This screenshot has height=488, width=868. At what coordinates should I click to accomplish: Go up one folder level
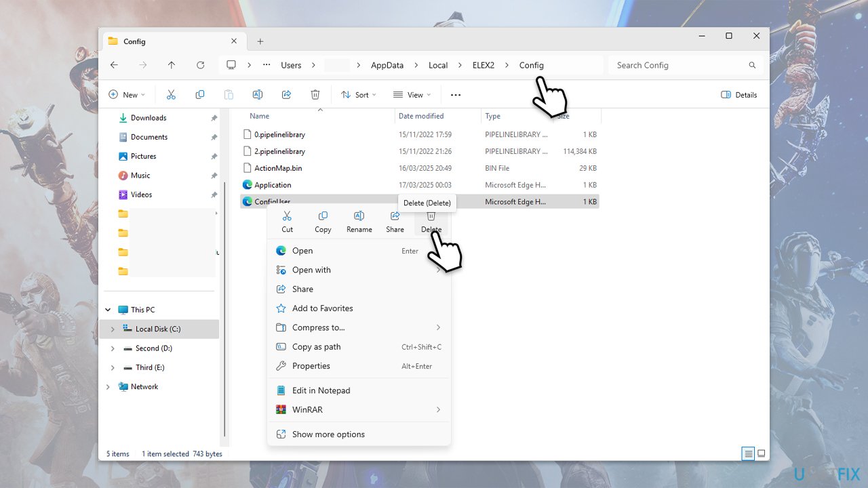click(x=172, y=64)
